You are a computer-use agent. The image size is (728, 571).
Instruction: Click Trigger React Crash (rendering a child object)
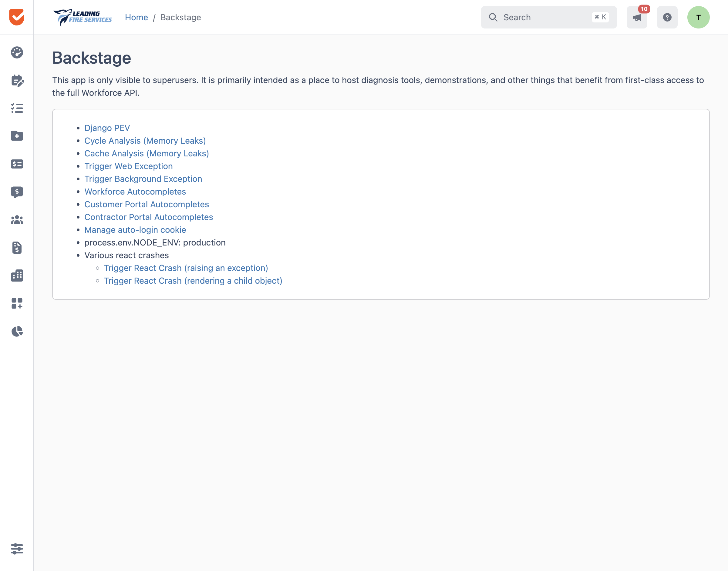click(x=193, y=280)
